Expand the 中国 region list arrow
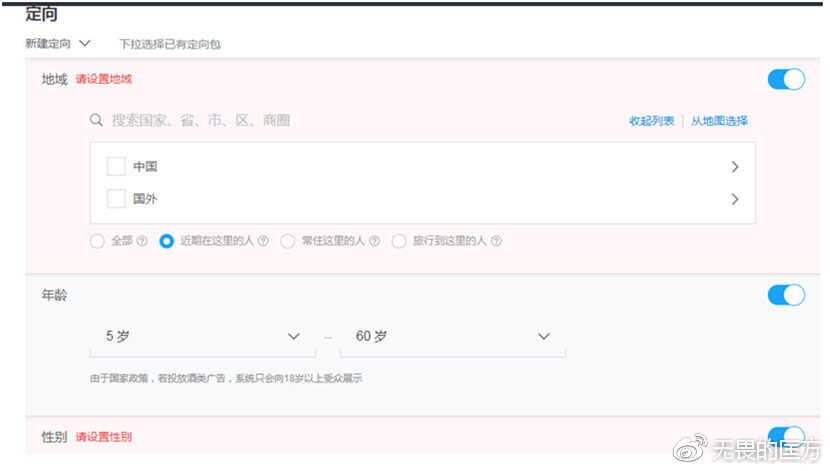Viewport: 830px width, 471px height. coord(735,167)
